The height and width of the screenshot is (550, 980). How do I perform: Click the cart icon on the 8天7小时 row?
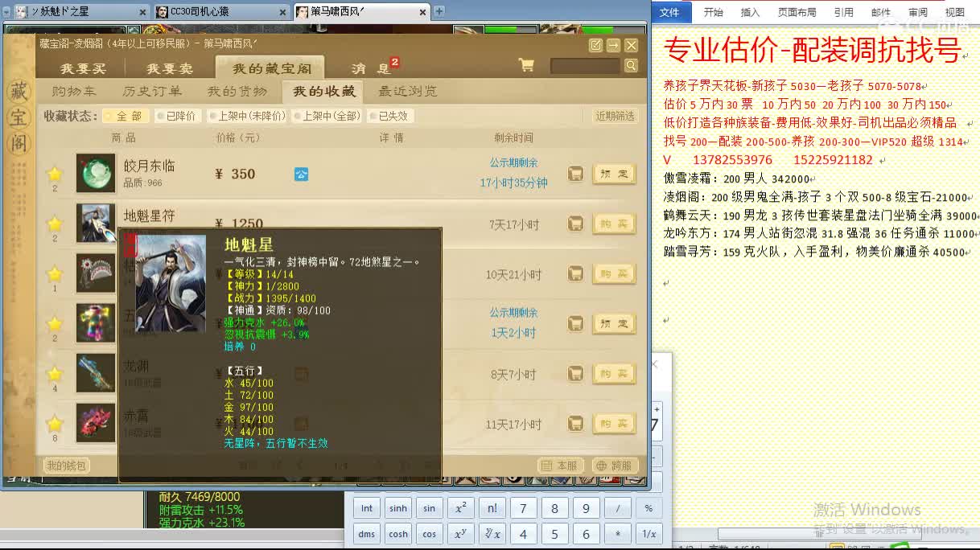click(575, 373)
